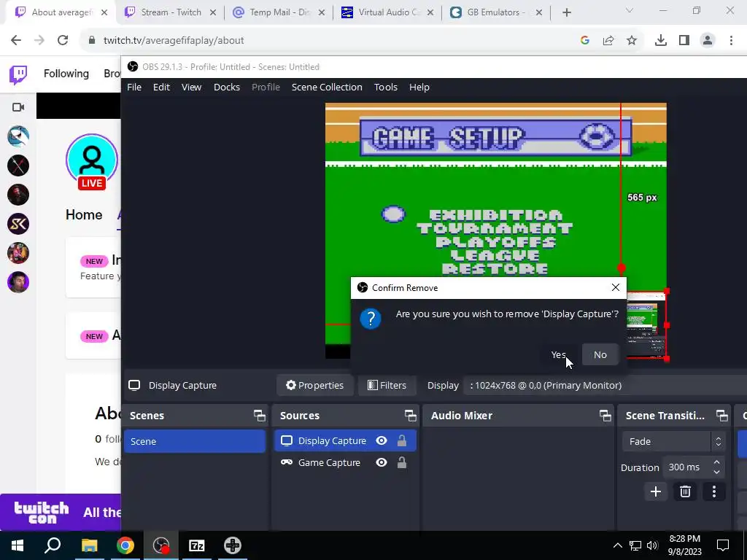
Task: Open Chrome profile avatar
Action: coord(708,41)
